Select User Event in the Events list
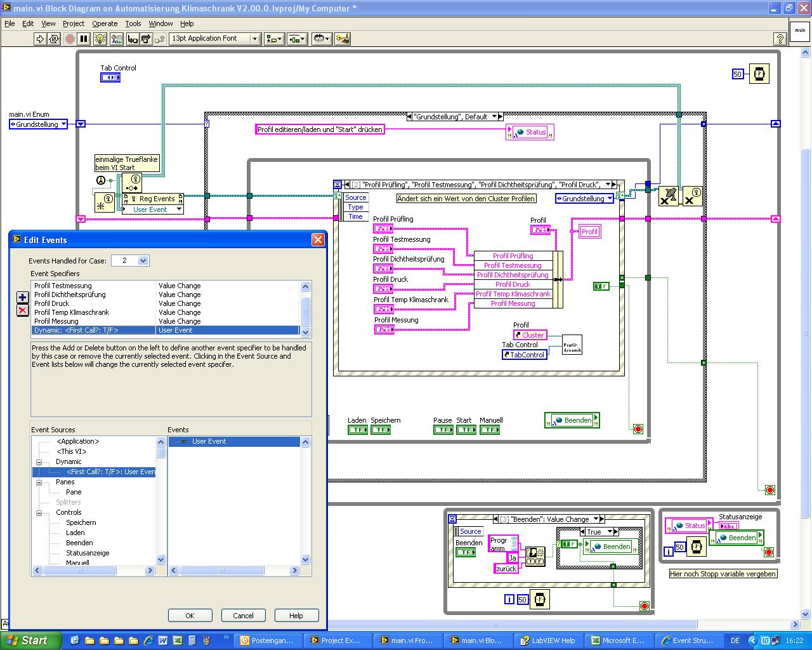The width and height of the screenshot is (812, 650). 234,441
